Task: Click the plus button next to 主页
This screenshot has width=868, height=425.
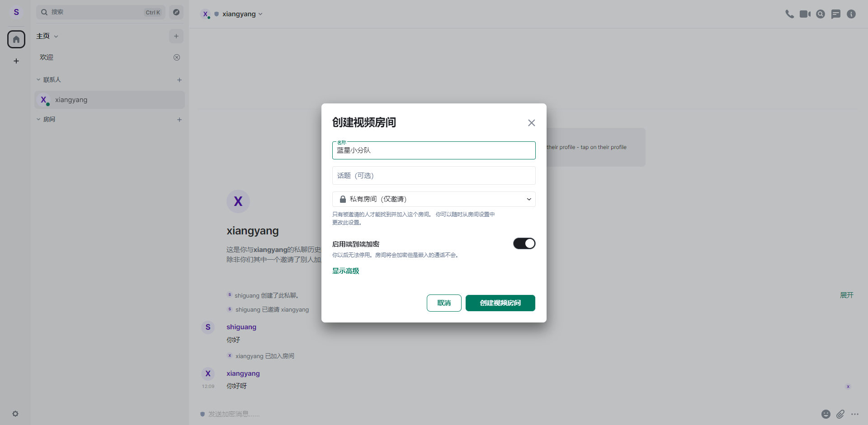Action: (176, 36)
